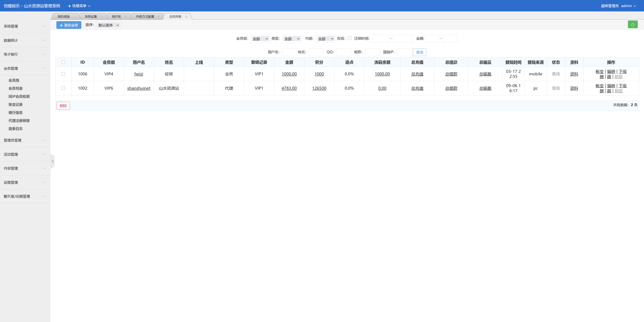Close the 存款方式配置 tab via X icon
Viewport: 644px width, 322px height.
point(159,16)
